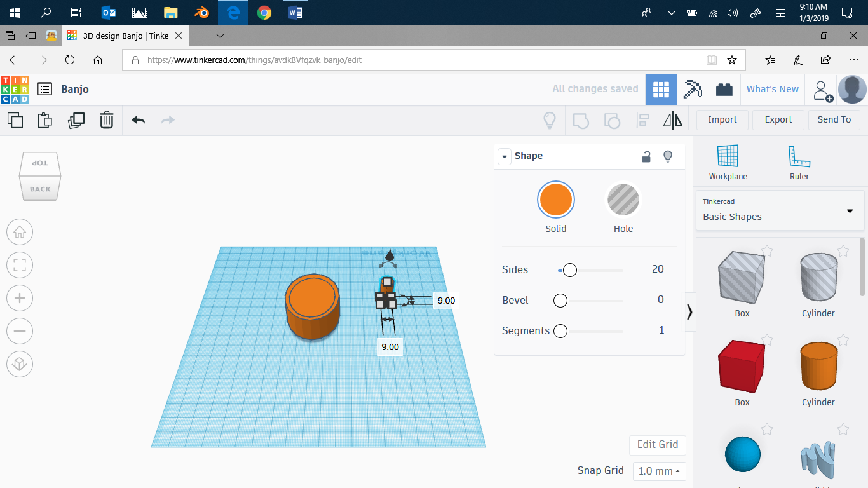Collapse the shapes sidebar chevron
This screenshot has height=488, width=868.
click(x=689, y=312)
